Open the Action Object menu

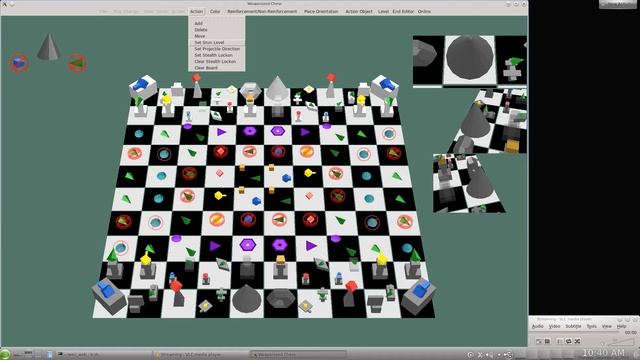tap(359, 11)
